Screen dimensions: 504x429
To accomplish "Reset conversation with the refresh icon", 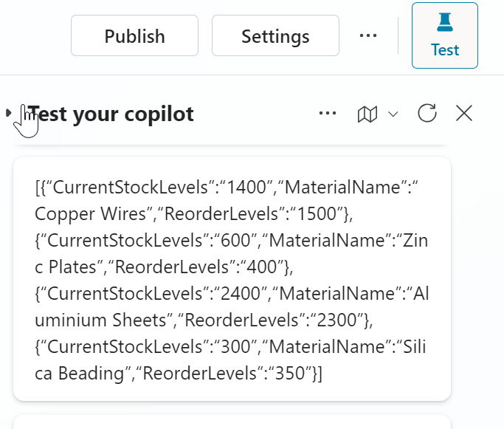I will pos(427,113).
